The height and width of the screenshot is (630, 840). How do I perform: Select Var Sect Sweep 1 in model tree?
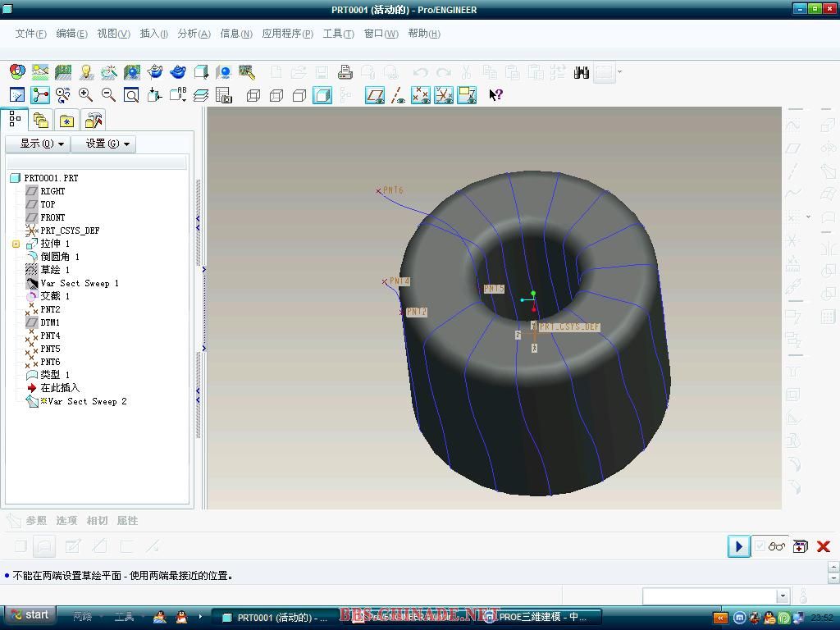(x=80, y=283)
